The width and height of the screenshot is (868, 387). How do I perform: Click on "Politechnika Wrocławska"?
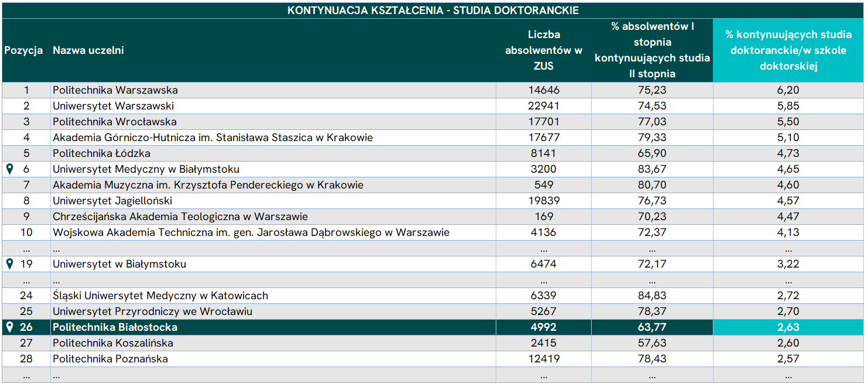point(115,122)
